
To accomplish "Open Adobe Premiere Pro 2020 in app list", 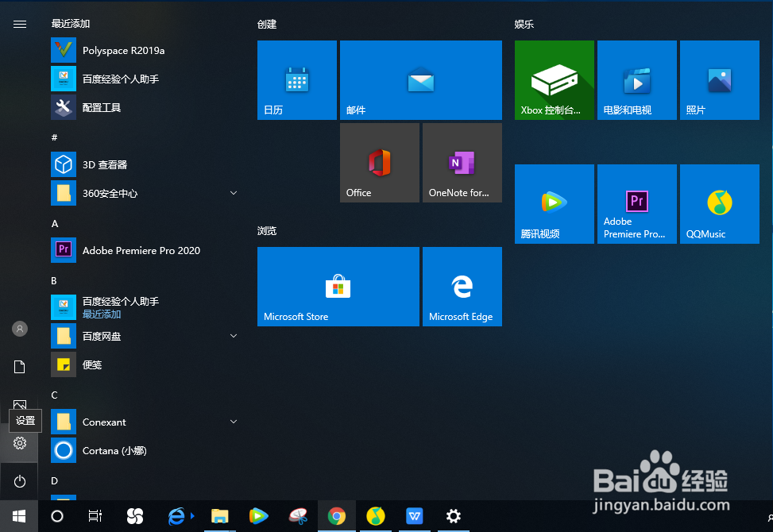I will [145, 250].
